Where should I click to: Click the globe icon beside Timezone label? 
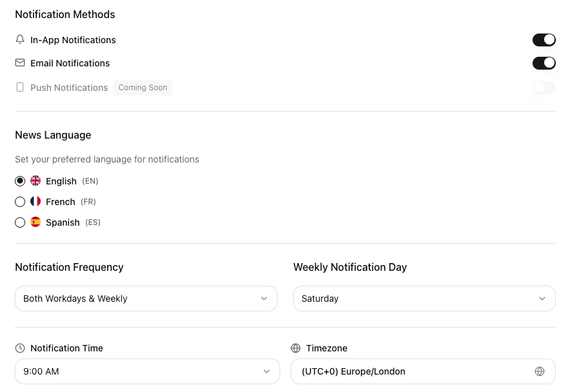tap(296, 348)
